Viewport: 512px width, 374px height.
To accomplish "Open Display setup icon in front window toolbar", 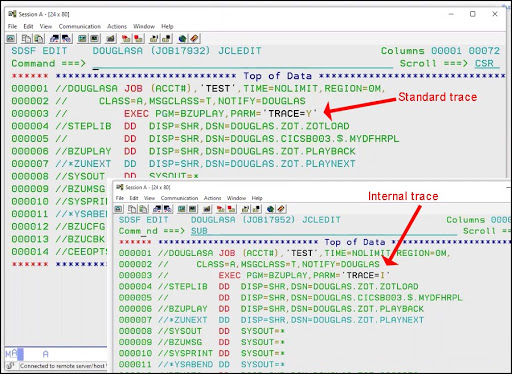I will [x=182, y=209].
